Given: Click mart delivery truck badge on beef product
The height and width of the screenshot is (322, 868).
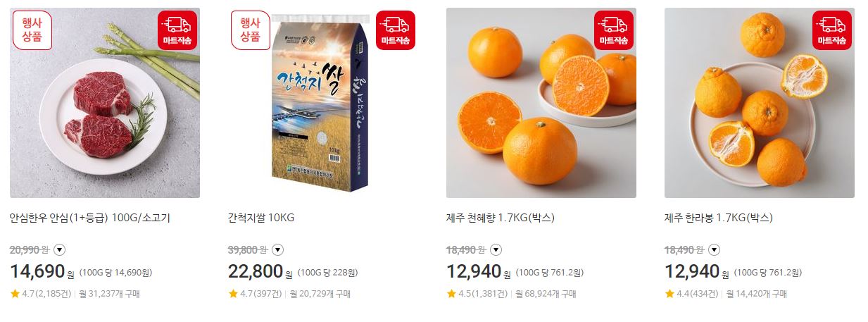Looking at the screenshot, I should point(177,30).
